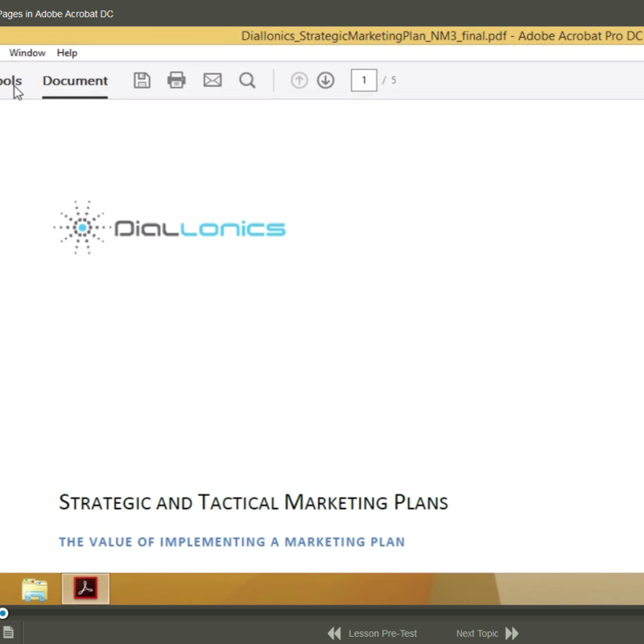The image size is (644, 644).
Task: Advance to Next Topic
Action: [x=487, y=634]
